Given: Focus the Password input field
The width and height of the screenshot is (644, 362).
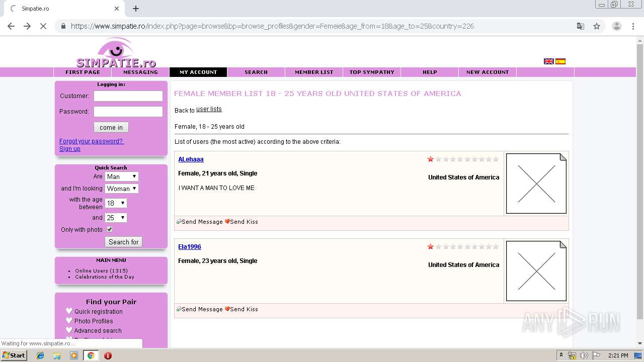Looking at the screenshot, I should pos(128,112).
